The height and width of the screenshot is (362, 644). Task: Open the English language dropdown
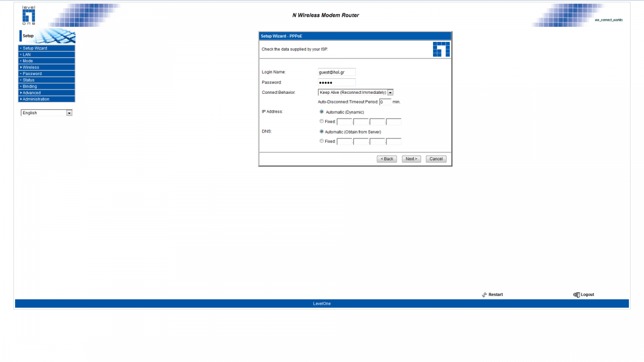pyautogui.click(x=47, y=113)
